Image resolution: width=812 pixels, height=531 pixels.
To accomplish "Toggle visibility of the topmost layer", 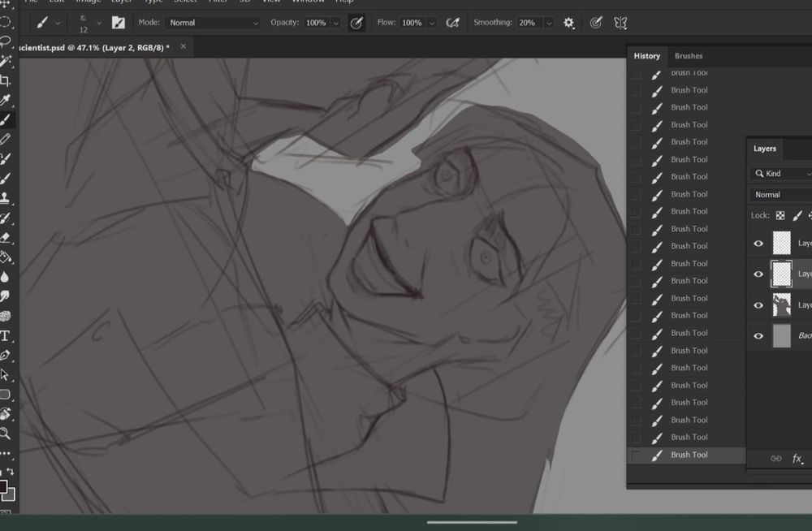I will pyautogui.click(x=758, y=244).
